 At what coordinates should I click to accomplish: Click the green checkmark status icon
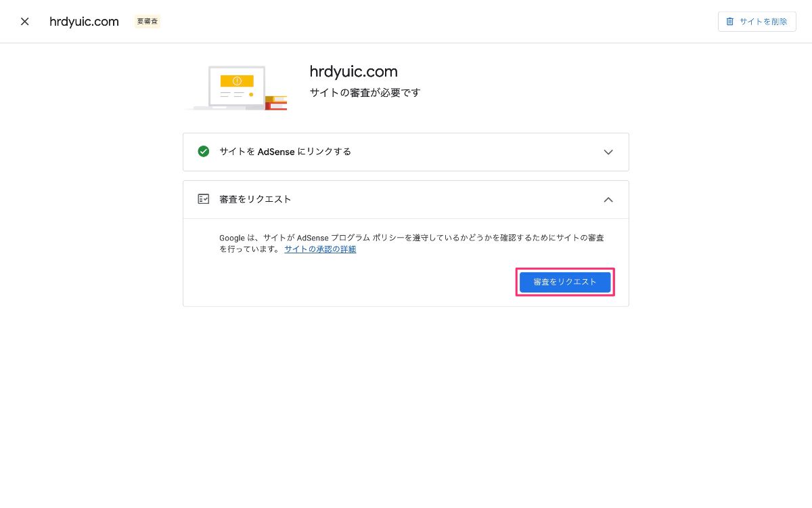(x=204, y=152)
